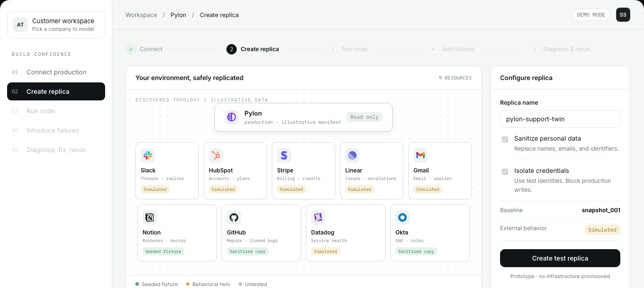Open Introduce failures sidebar item

[56, 130]
